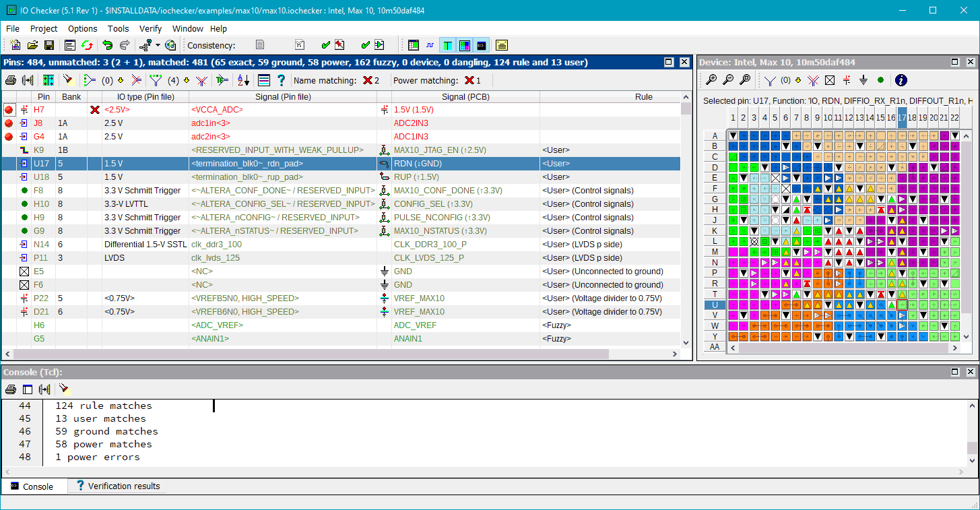Viewport: 980px width, 510px height.
Task: Open the dropdown arrow beside the network icon
Action: tap(158, 45)
